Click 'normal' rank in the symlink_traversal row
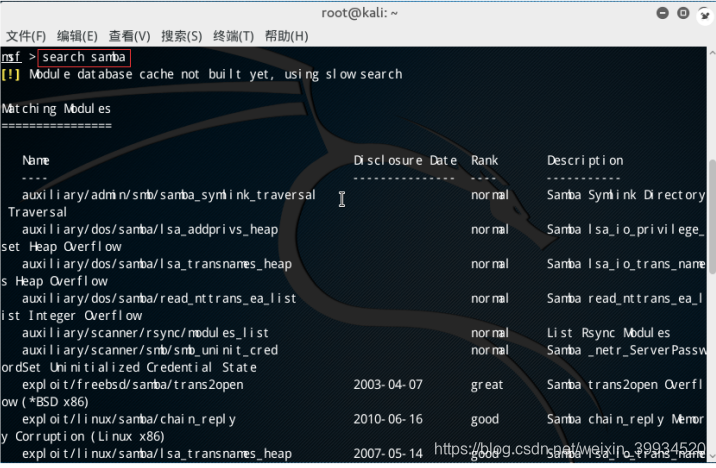Image resolution: width=716 pixels, height=468 pixels. pyautogui.click(x=490, y=195)
